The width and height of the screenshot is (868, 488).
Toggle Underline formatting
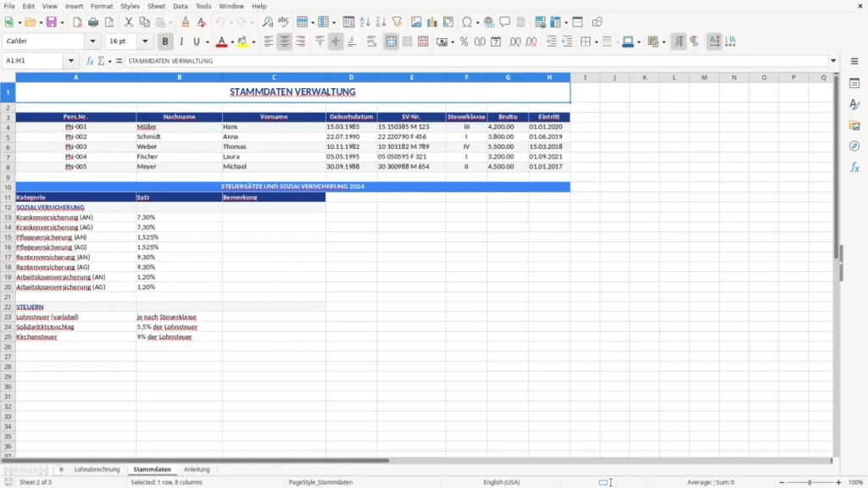click(x=196, y=42)
